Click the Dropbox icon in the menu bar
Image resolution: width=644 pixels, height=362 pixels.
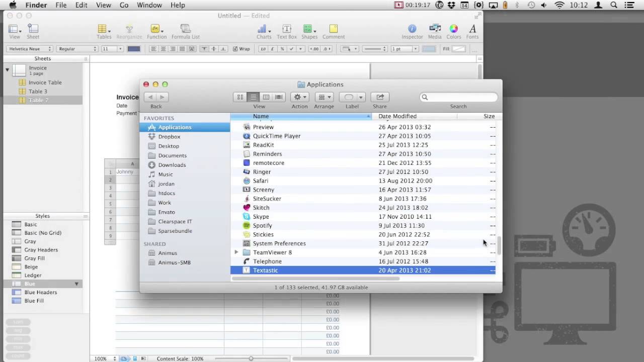(x=451, y=5)
